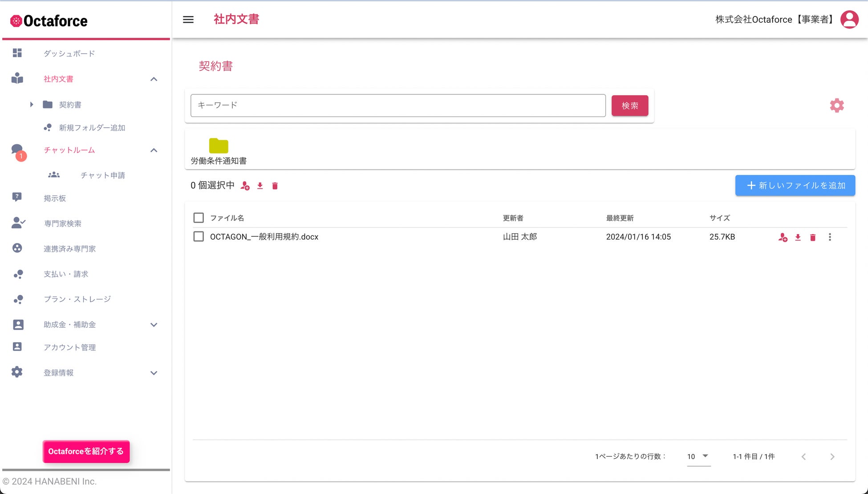
Task: Click 新しいファイルを追加 button
Action: point(795,185)
